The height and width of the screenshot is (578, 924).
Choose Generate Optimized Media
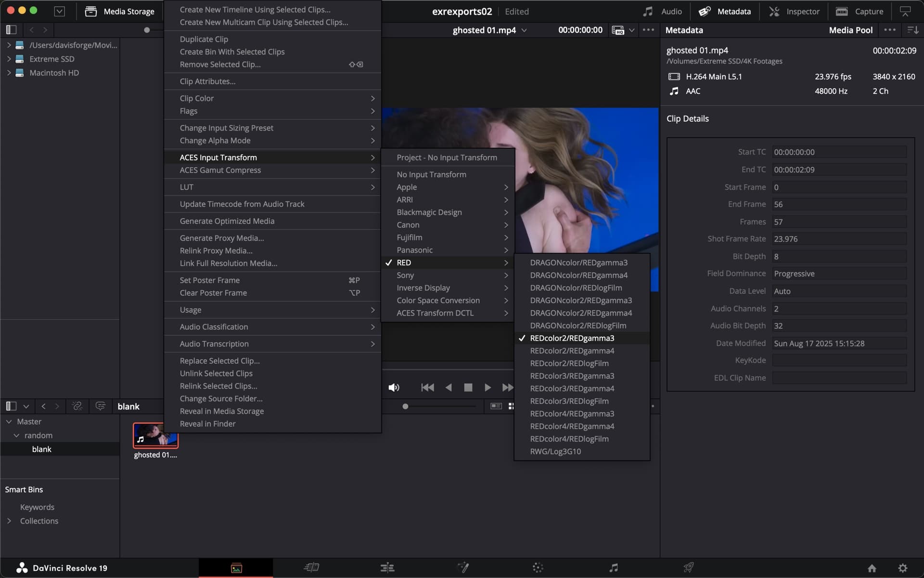(272, 221)
